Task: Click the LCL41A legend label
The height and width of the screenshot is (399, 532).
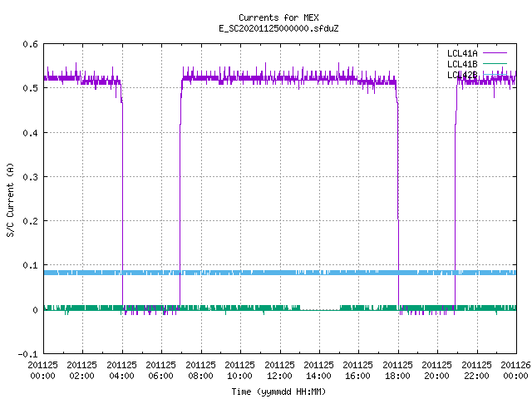Action: 462,53
